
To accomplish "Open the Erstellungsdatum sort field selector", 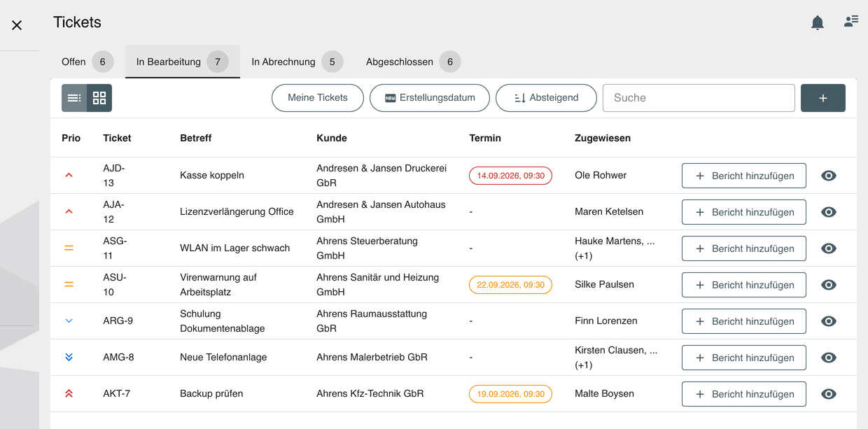I will tap(430, 98).
